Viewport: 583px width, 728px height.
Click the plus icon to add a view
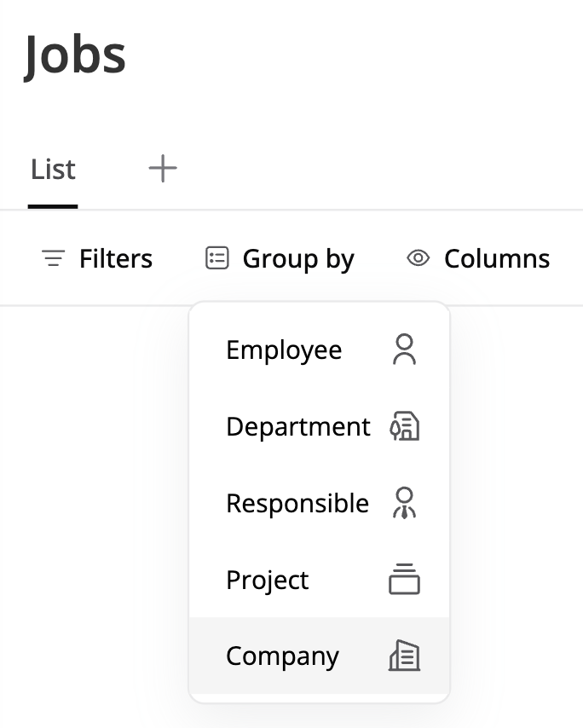[x=162, y=169]
